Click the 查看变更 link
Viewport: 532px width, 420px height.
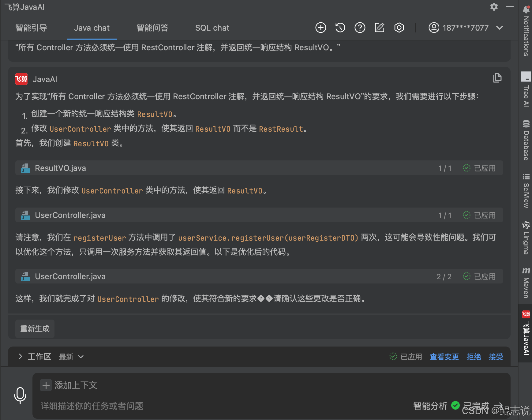click(x=444, y=357)
